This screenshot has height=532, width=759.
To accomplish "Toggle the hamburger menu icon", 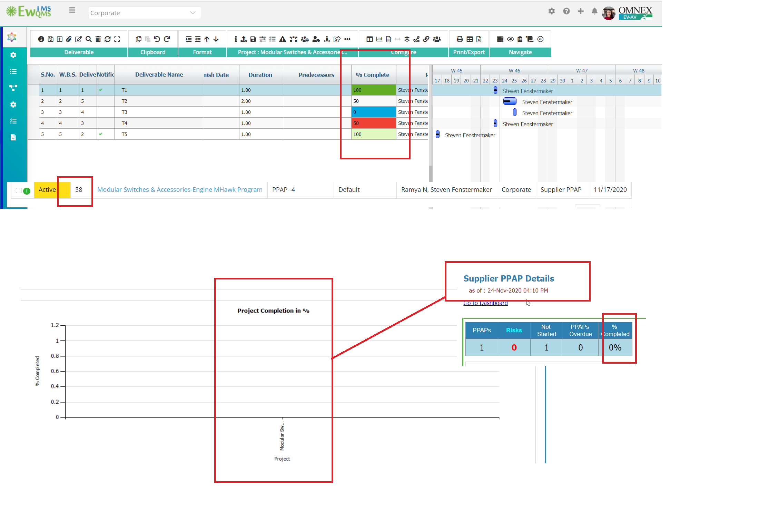I will 72,10.
